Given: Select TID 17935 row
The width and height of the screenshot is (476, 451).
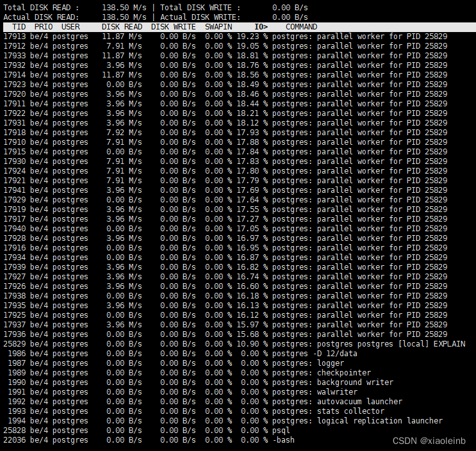Looking at the screenshot, I should tap(226, 306).
